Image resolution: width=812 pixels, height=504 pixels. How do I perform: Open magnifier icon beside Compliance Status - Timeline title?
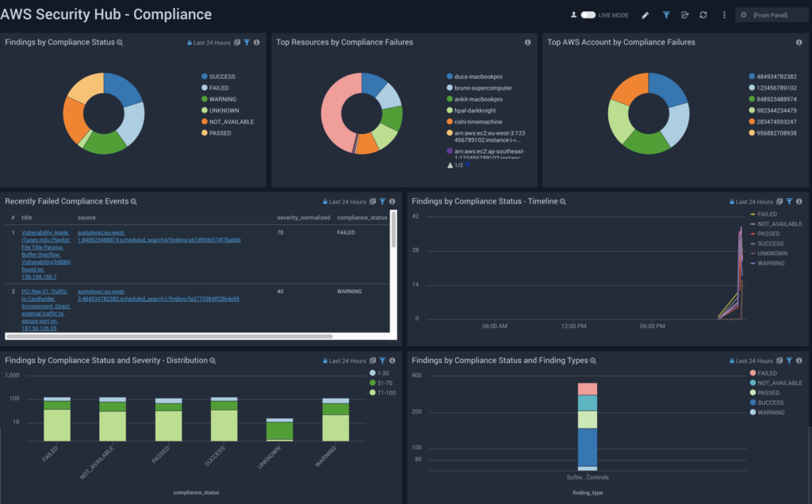pos(563,202)
